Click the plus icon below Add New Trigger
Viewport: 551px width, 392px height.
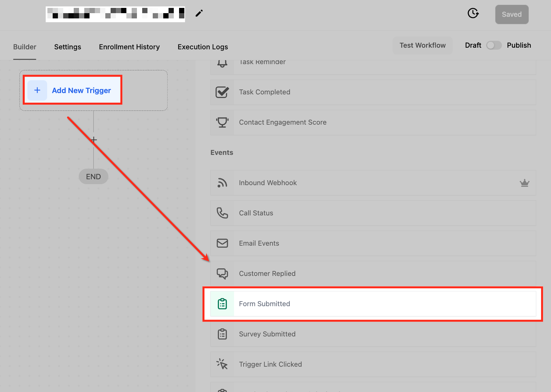click(93, 139)
